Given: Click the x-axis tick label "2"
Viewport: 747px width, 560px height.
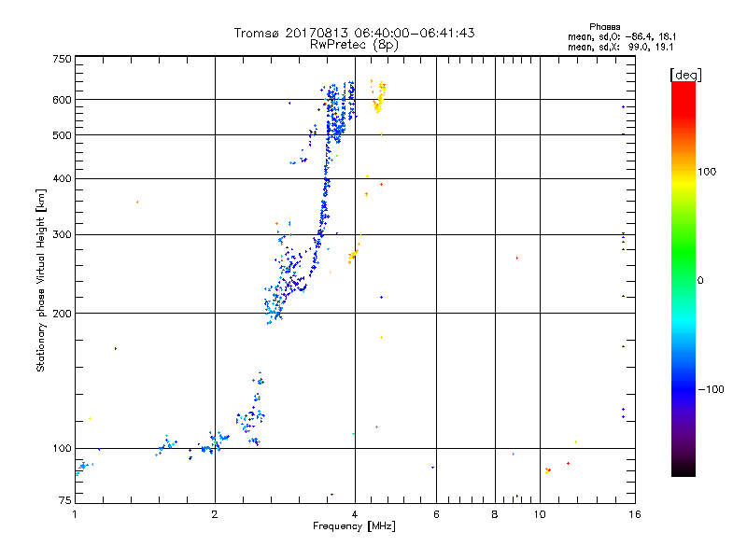Looking at the screenshot, I should pos(215,514).
